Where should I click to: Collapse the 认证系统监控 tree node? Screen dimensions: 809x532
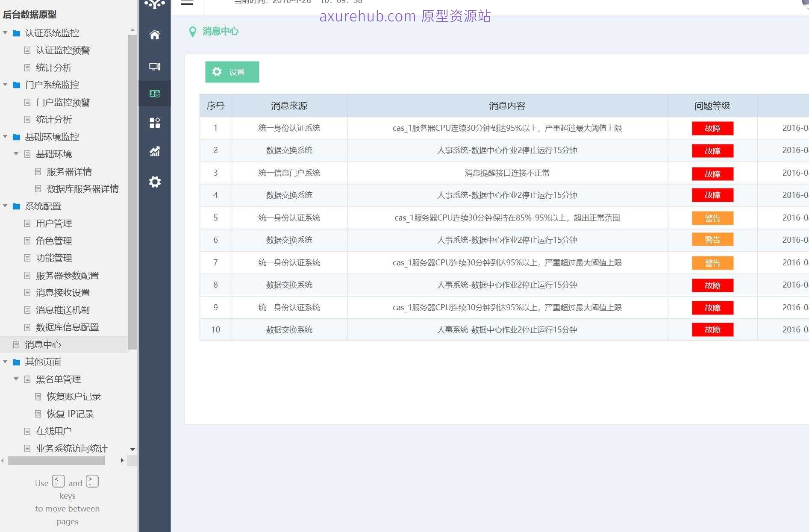pyautogui.click(x=5, y=32)
